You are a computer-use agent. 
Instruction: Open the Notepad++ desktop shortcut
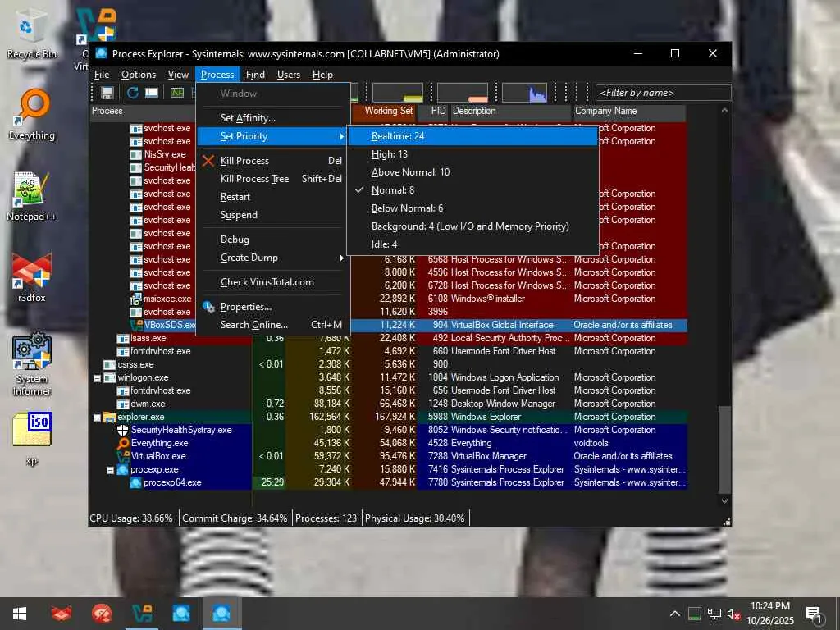(x=31, y=196)
